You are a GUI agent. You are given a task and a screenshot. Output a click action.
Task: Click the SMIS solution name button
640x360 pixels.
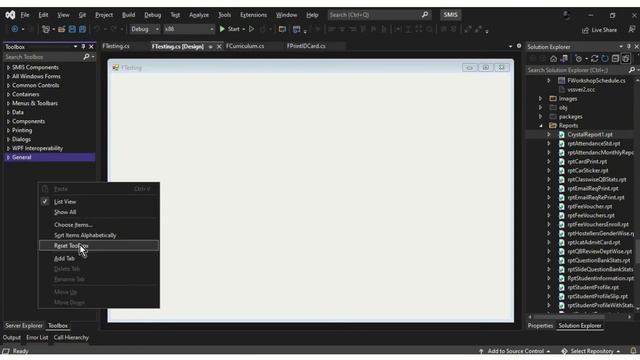point(451,15)
